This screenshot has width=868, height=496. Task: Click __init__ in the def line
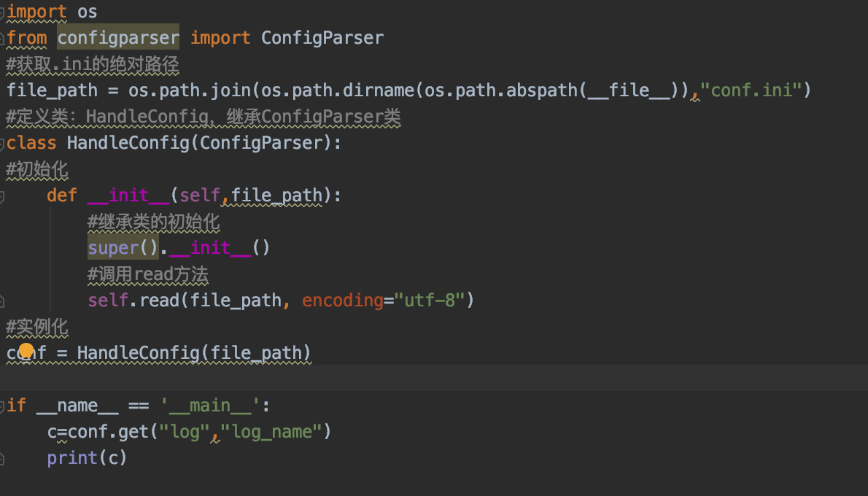coord(128,195)
